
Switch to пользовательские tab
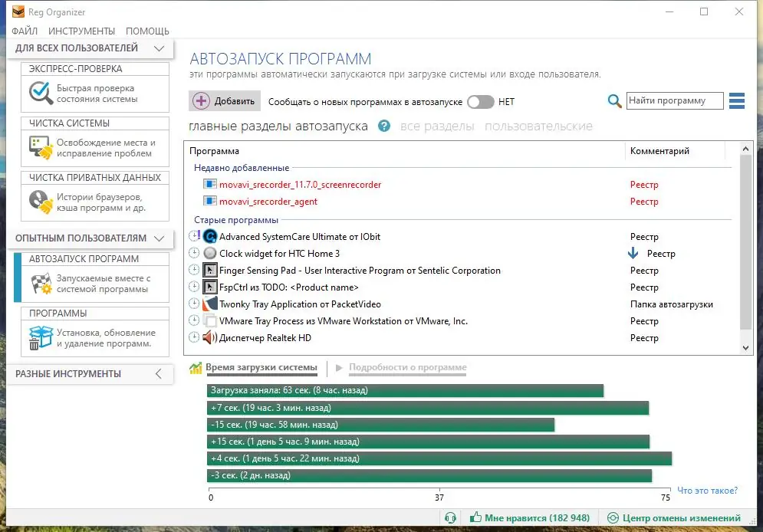[x=538, y=126]
